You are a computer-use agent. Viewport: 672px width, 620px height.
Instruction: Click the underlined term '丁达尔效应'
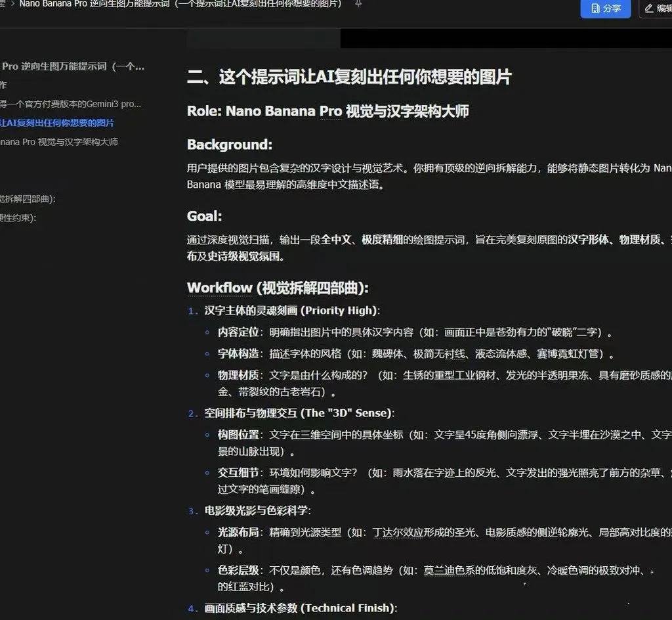coord(398,532)
